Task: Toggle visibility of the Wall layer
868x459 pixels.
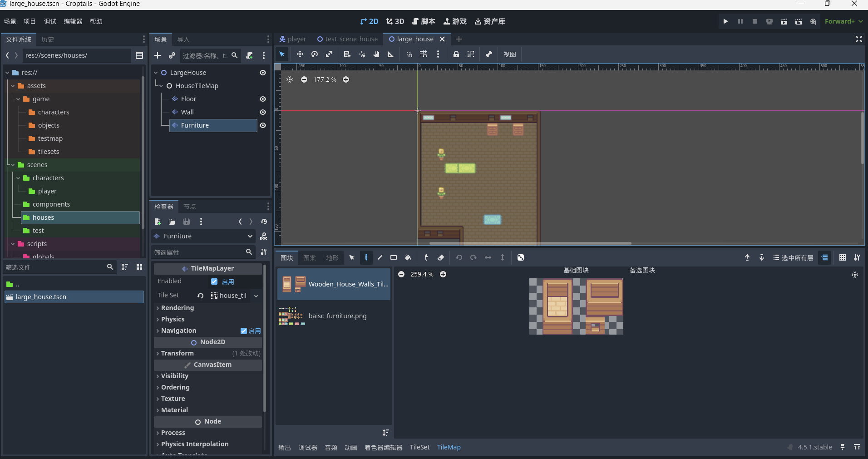Action: tap(263, 112)
